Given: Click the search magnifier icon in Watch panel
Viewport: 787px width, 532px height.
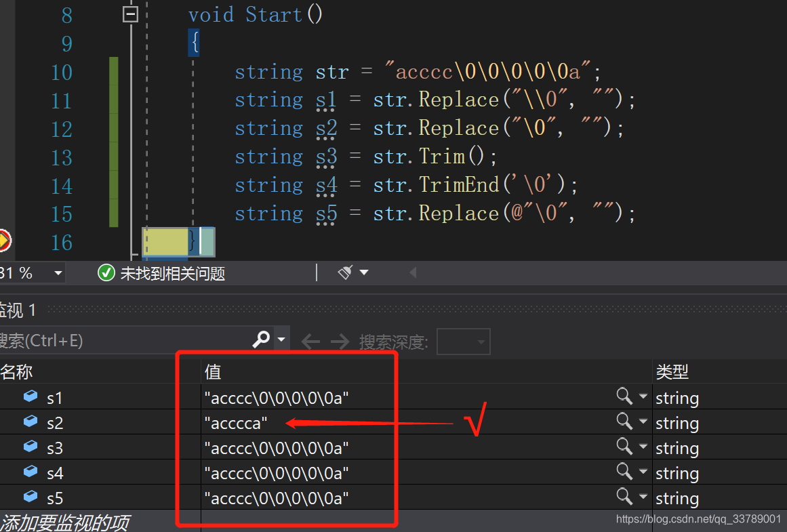Looking at the screenshot, I should coord(261,340).
